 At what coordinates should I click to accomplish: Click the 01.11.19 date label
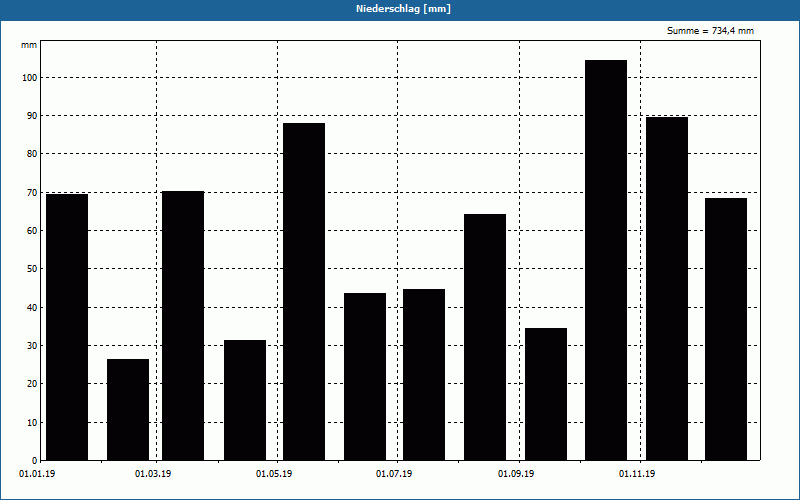tap(637, 474)
